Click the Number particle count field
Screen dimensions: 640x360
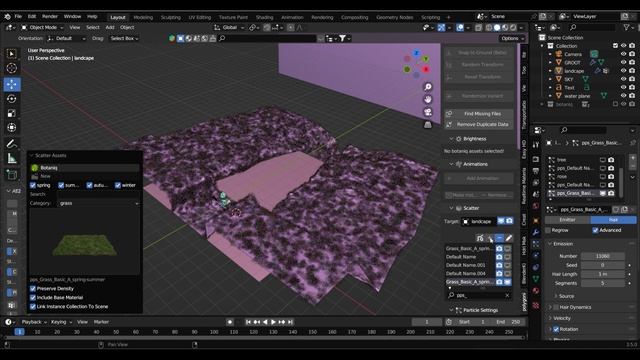602,256
